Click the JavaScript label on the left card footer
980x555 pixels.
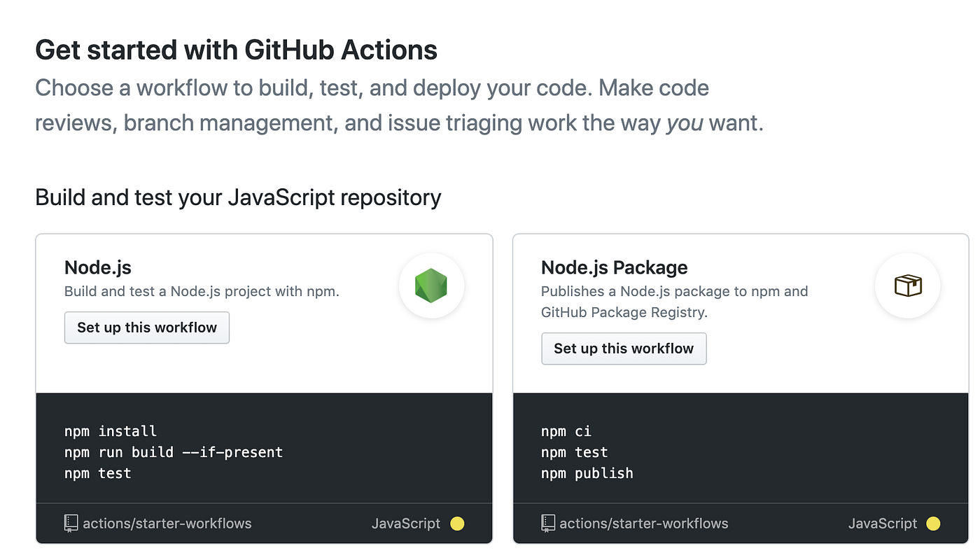(x=406, y=523)
